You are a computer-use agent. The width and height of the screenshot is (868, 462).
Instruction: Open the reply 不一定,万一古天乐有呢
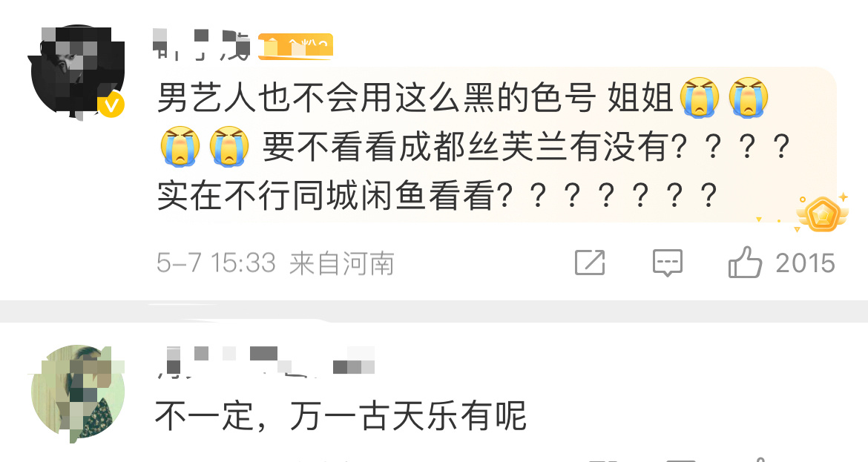[x=340, y=416]
